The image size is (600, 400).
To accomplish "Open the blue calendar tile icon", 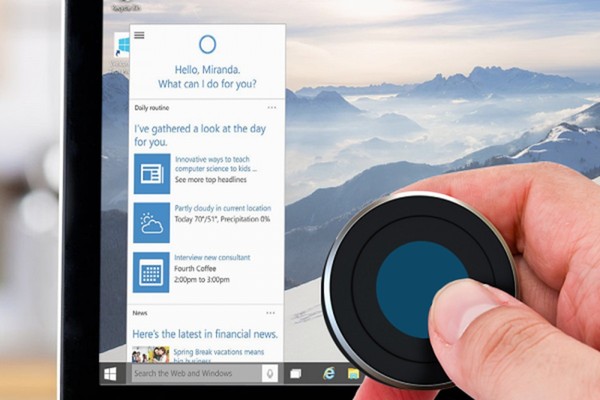I will [151, 272].
